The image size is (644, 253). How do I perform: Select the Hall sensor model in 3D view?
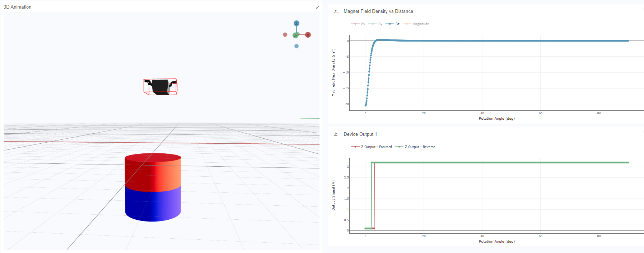pos(160,87)
